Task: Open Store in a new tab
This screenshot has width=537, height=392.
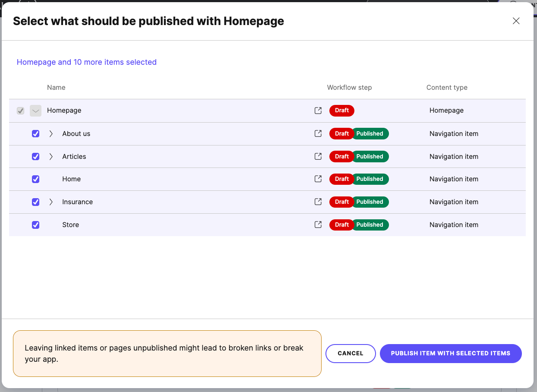Action: (x=318, y=224)
